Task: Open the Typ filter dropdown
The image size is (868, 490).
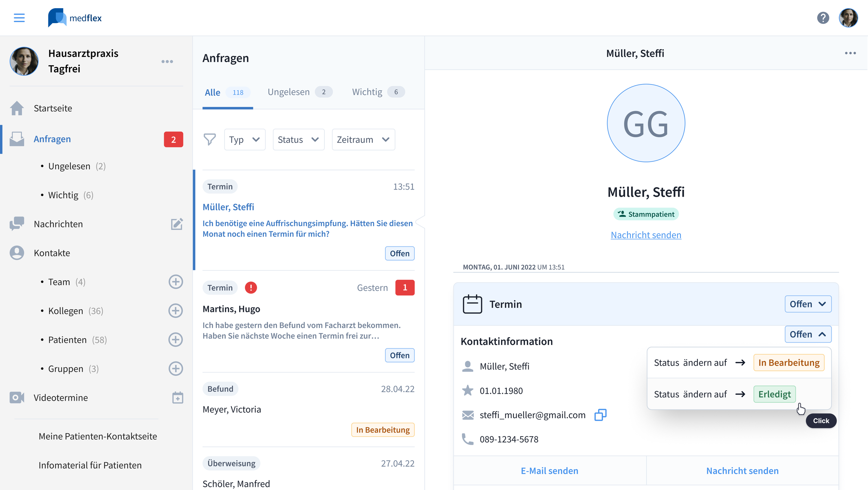Action: tap(245, 140)
